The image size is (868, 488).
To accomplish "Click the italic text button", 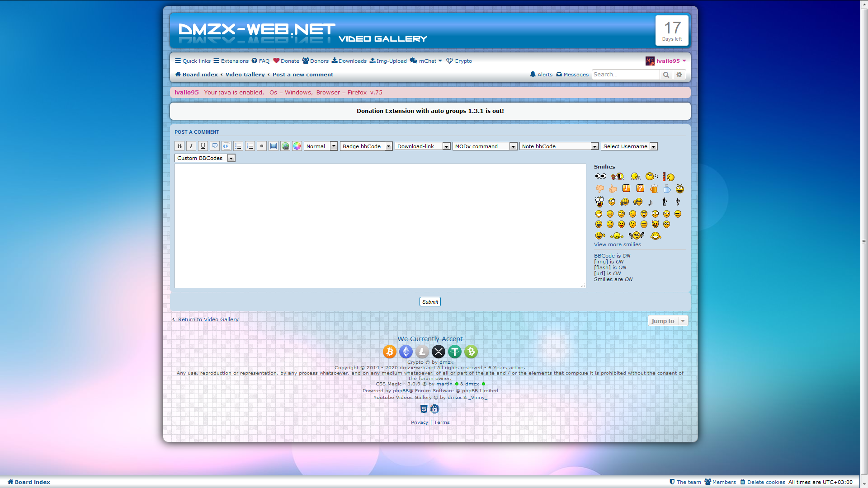I will (x=191, y=146).
